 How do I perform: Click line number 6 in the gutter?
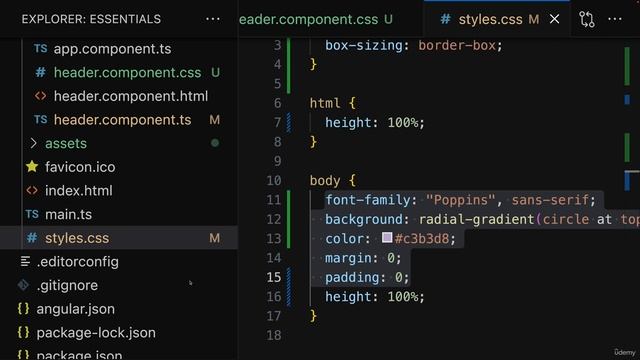278,103
